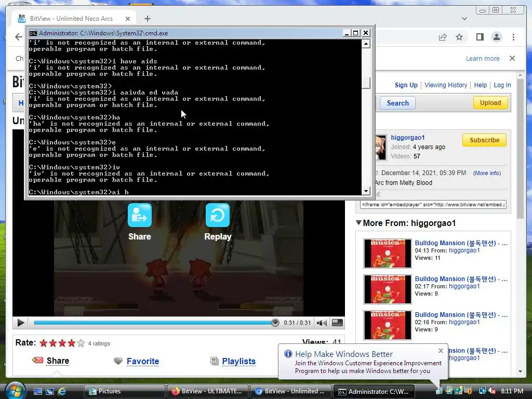
Task: Open the Windows Start orb
Action: point(15,391)
